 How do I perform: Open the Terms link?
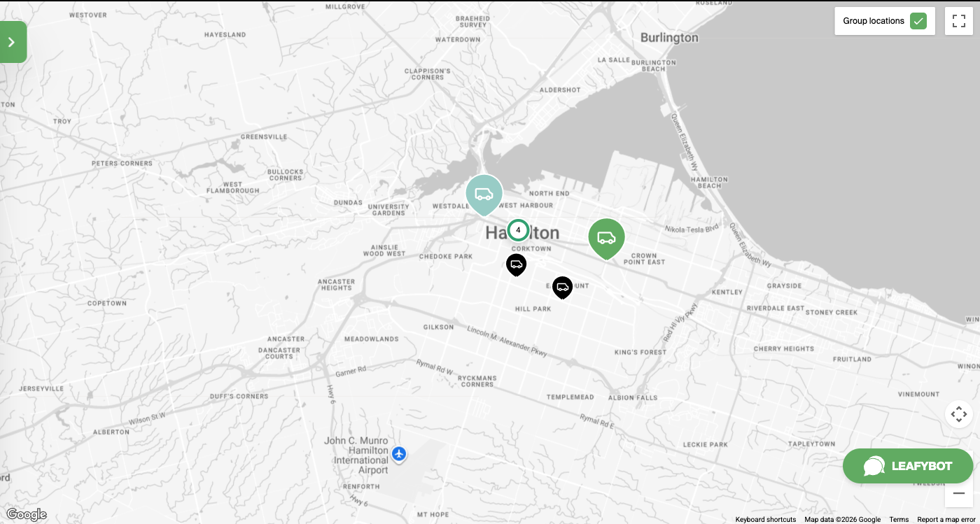[x=898, y=519]
